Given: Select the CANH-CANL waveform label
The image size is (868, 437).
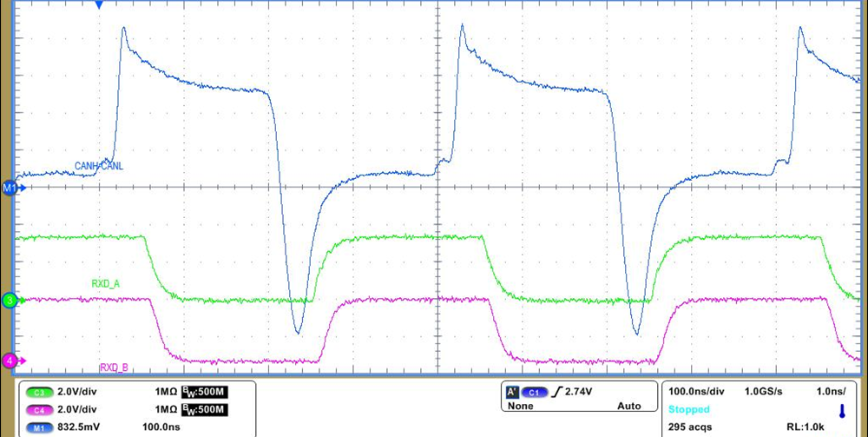Looking at the screenshot, I should [99, 165].
